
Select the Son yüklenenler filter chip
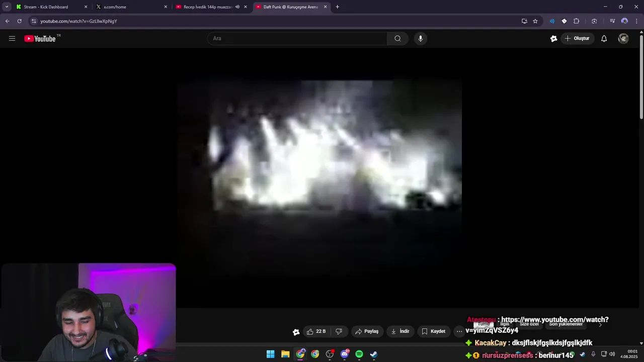coord(566,324)
